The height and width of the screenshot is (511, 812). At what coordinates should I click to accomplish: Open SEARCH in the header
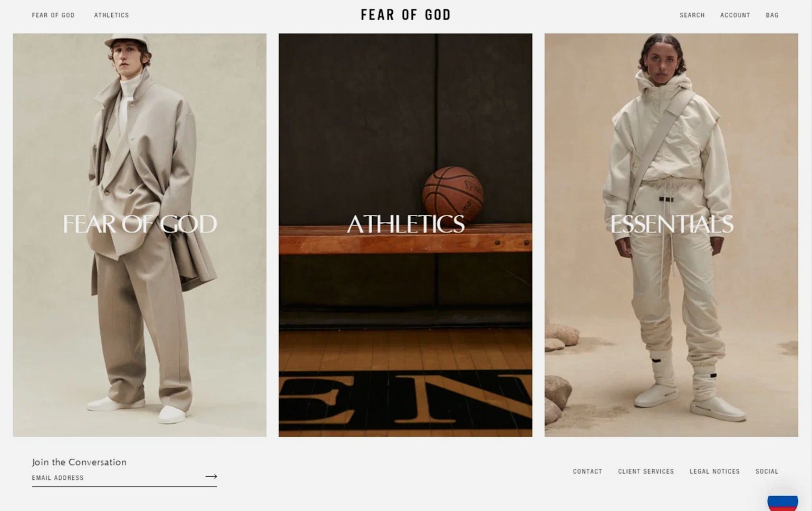(692, 15)
